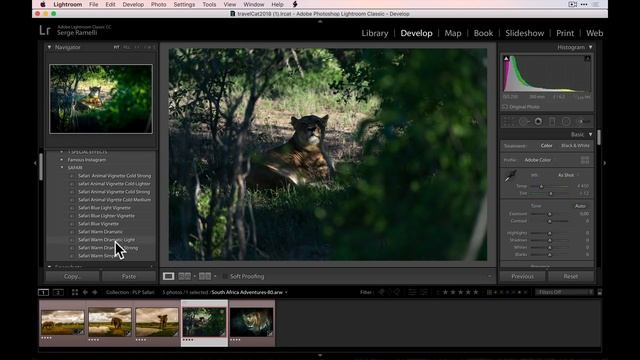
Task: Switch to Reference view in toolbar
Action: (x=184, y=276)
